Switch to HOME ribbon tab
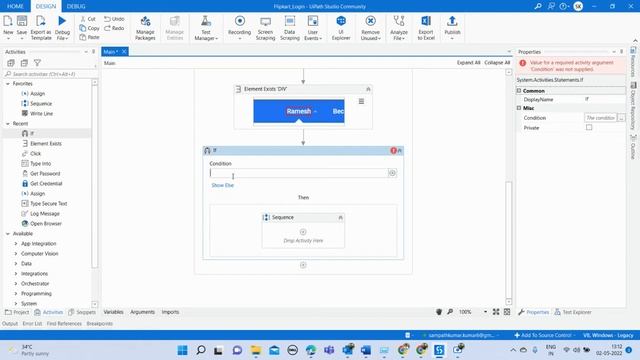Screen dimensions: 640x360 tap(15, 6)
